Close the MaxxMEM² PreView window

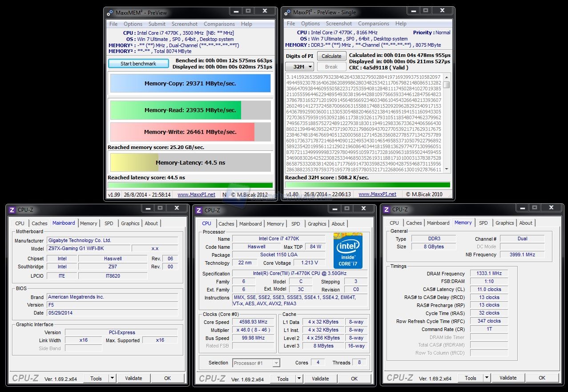[x=265, y=11]
